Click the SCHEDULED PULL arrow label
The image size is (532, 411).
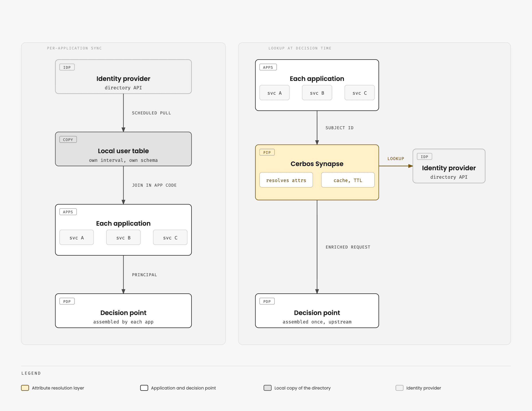click(x=151, y=113)
